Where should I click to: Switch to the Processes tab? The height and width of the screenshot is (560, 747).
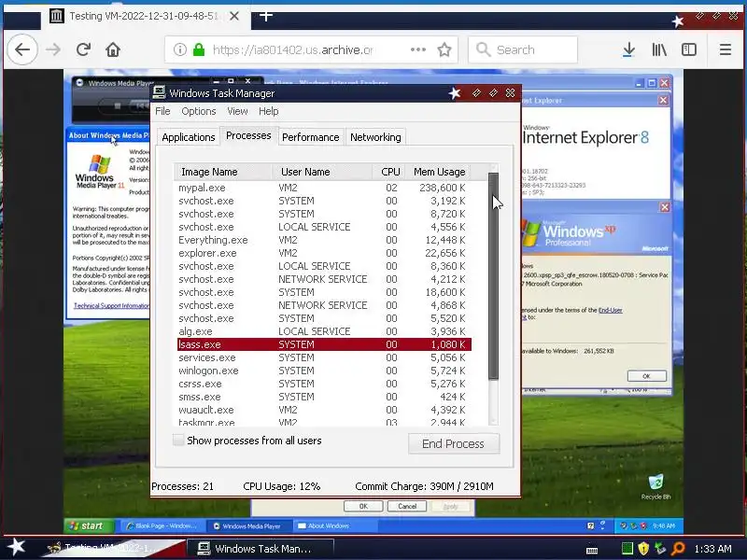click(248, 135)
